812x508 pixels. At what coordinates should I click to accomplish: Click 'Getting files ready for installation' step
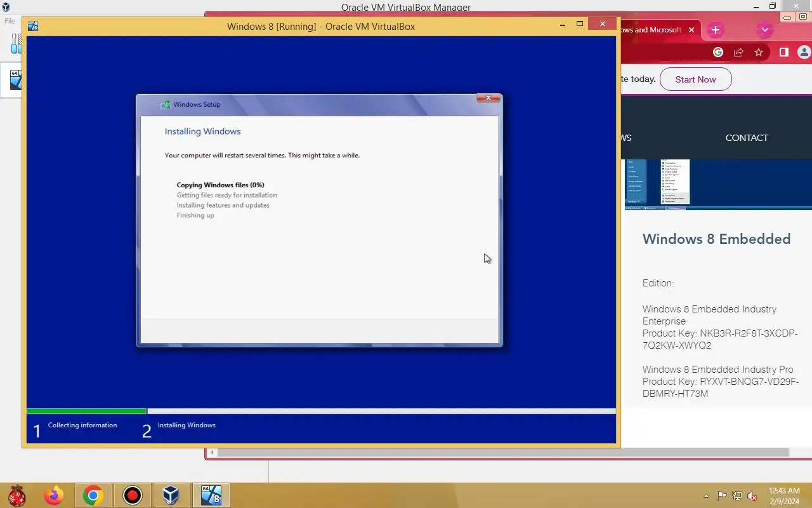click(226, 195)
